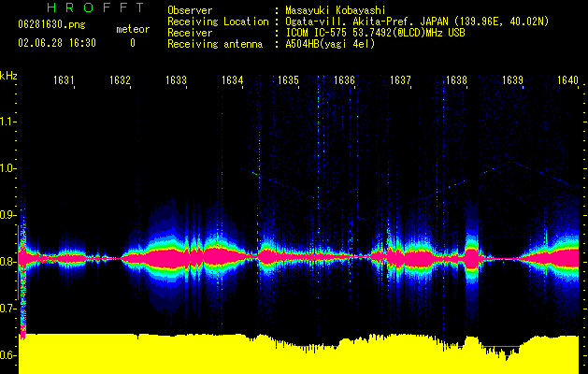
Task: Click the Receiving Location label
Action: (x=218, y=22)
